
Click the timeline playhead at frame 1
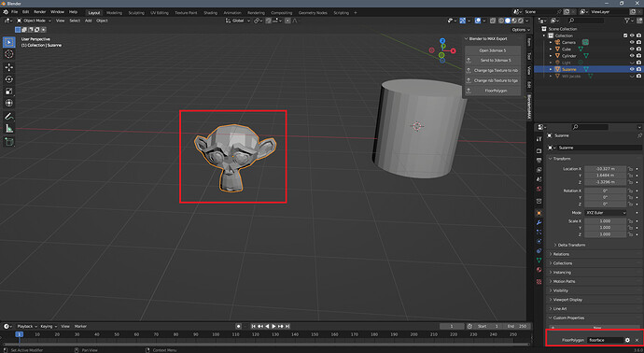[x=19, y=334]
